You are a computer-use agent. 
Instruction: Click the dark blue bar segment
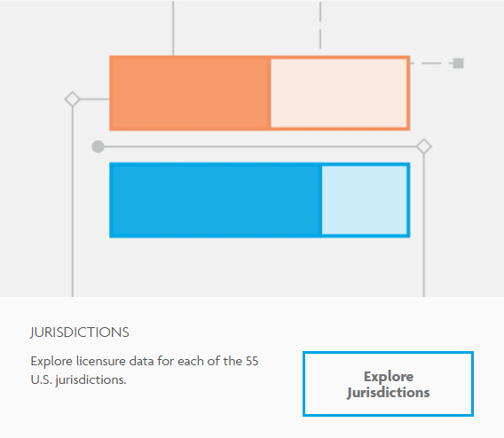click(216, 200)
